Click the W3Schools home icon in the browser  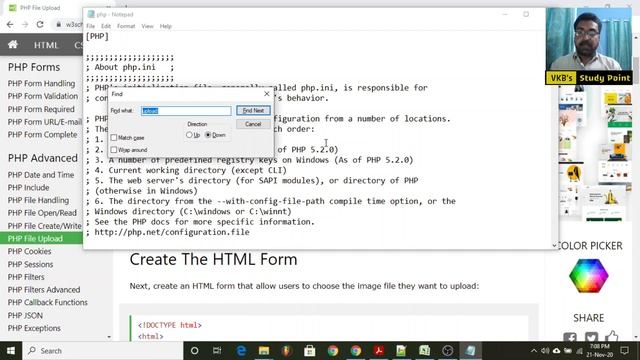(13, 44)
